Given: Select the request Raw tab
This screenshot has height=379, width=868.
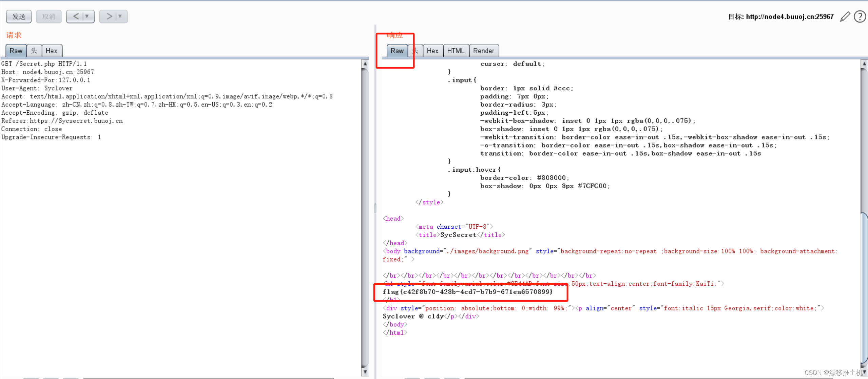Looking at the screenshot, I should coord(16,51).
